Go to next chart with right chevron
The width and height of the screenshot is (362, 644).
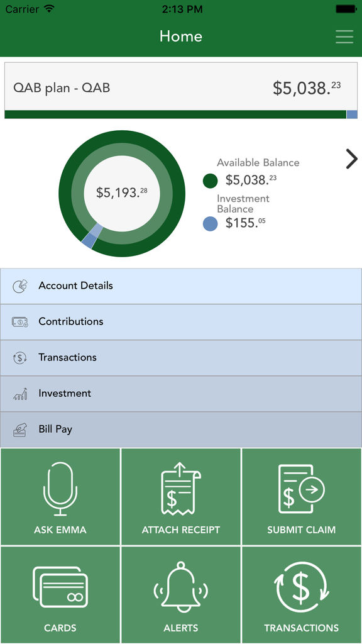pos(351,159)
